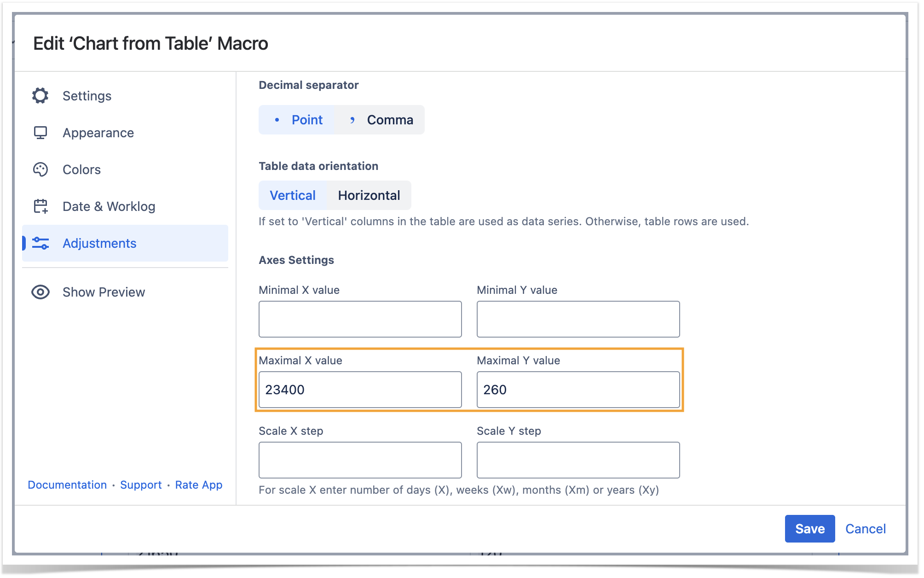Click into Scale X step field
The image size is (924, 578).
(360, 460)
